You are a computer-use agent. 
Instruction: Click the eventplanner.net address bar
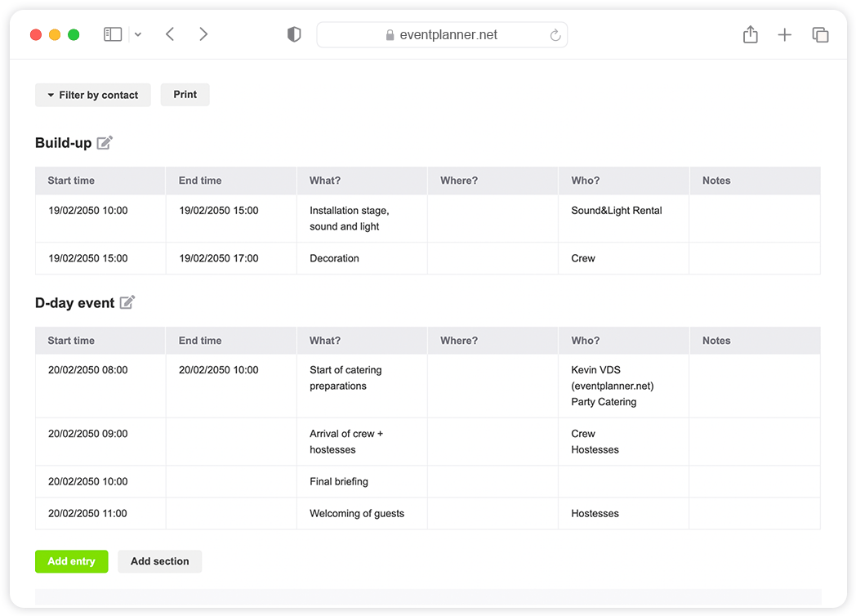(442, 34)
